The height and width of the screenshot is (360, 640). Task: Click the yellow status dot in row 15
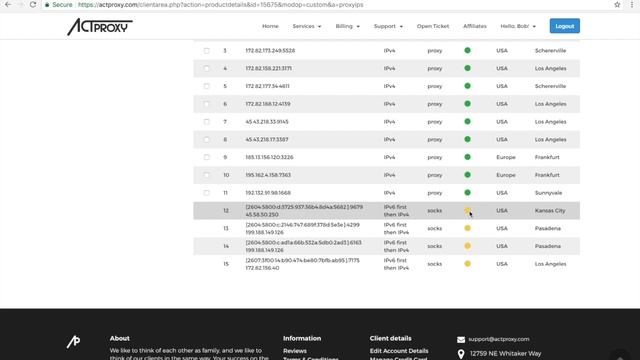click(467, 264)
